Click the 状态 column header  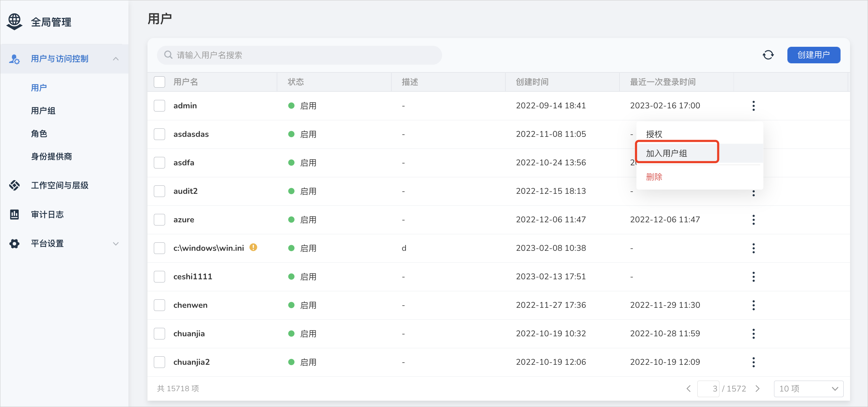296,82
